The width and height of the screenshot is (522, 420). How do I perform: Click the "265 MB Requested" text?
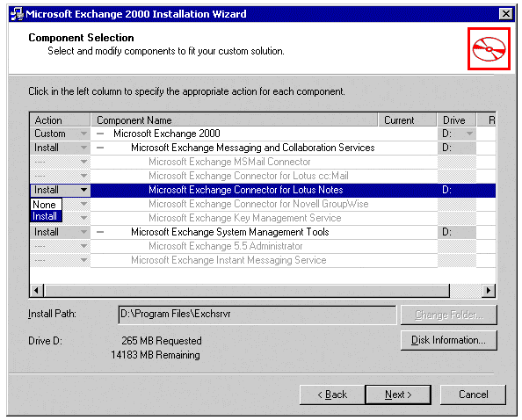(162, 341)
